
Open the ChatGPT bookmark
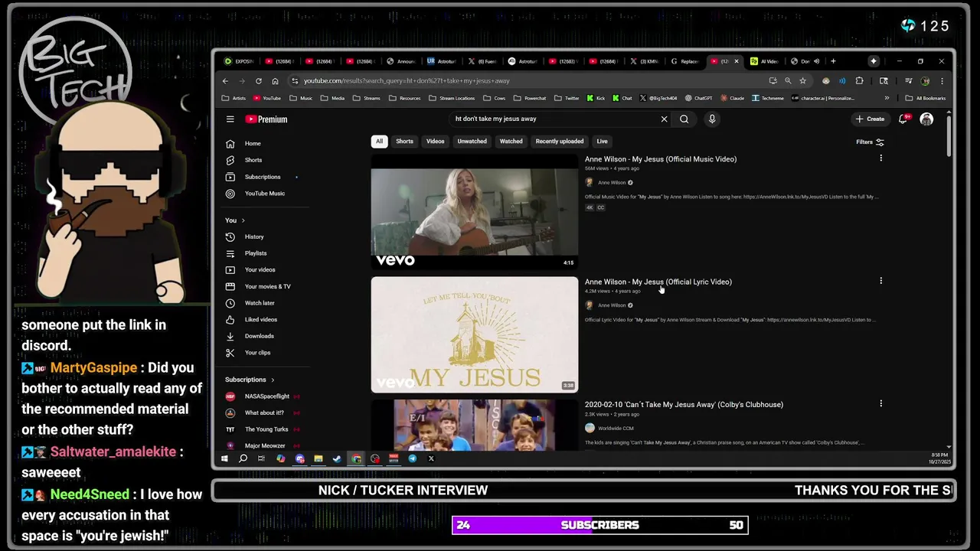(698, 98)
